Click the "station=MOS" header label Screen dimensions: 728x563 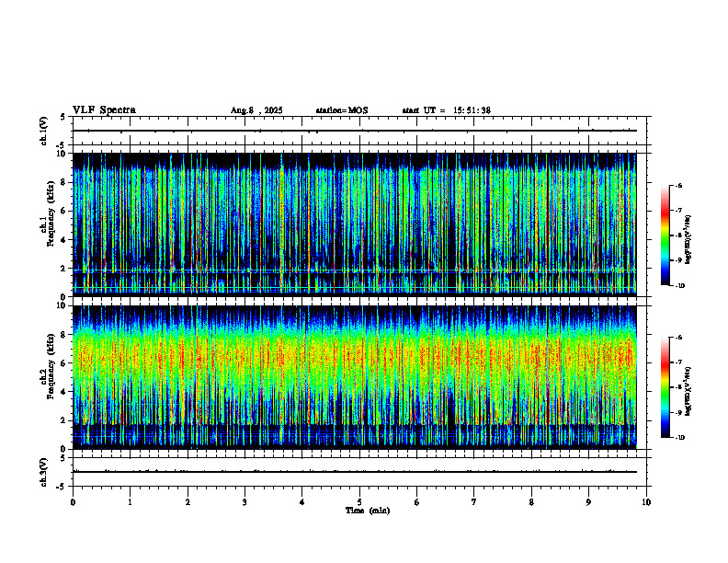point(342,110)
